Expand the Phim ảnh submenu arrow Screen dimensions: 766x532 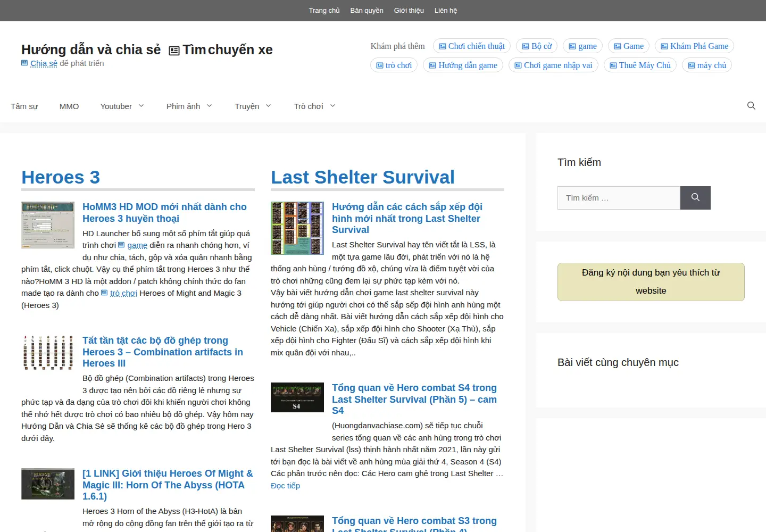click(210, 106)
